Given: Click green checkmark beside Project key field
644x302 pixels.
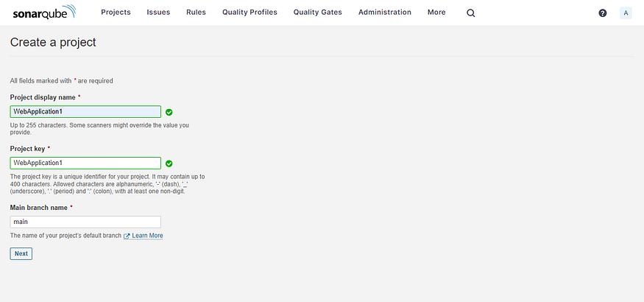Looking at the screenshot, I should [x=169, y=164].
